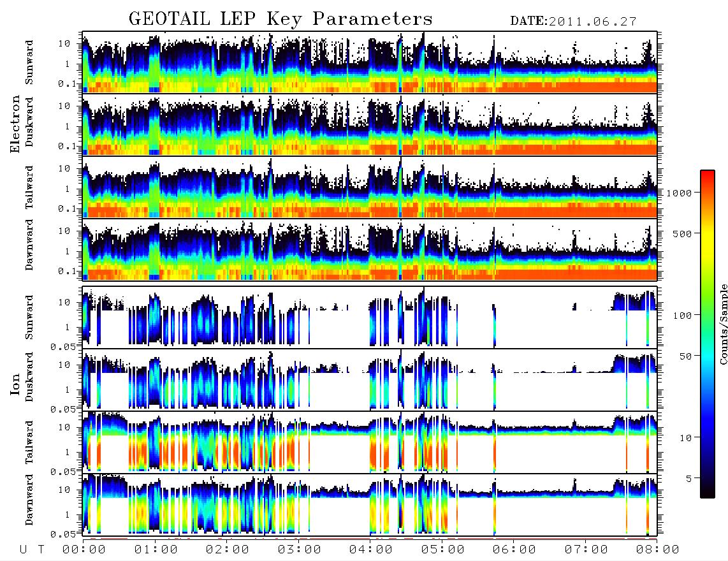Click the "00:00" time tick label
Image resolution: width=728 pixels, height=561 pixels.
point(84,550)
